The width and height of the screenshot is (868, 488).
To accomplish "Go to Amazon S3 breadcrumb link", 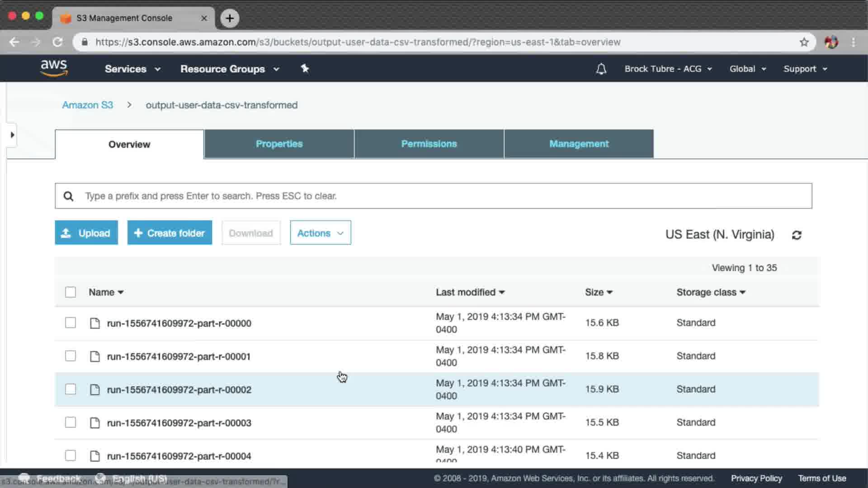I will [87, 105].
